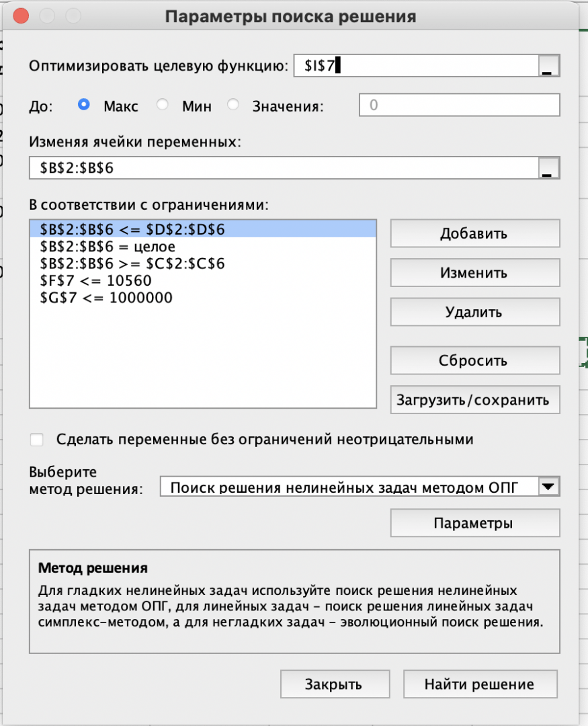Click Найти решение to solve

[480, 684]
